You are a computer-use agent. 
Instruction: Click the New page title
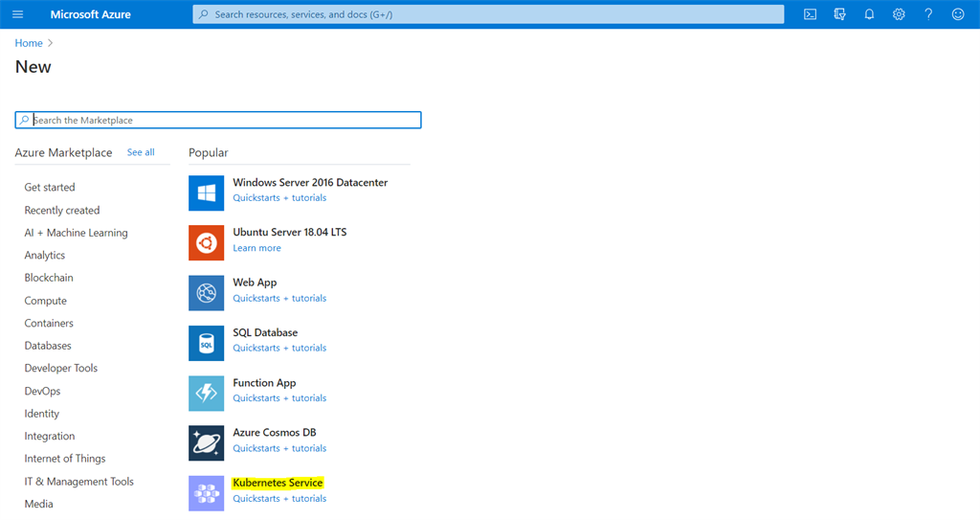point(33,67)
